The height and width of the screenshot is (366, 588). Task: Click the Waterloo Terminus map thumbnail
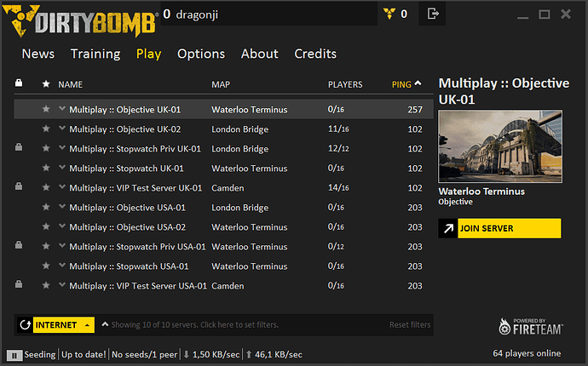tap(499, 148)
